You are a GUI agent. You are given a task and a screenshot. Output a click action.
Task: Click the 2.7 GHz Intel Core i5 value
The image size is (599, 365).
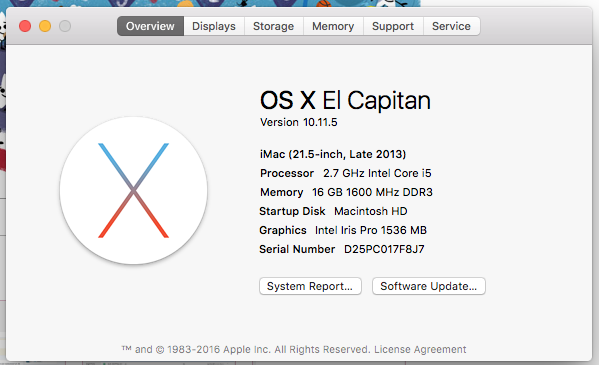377,173
